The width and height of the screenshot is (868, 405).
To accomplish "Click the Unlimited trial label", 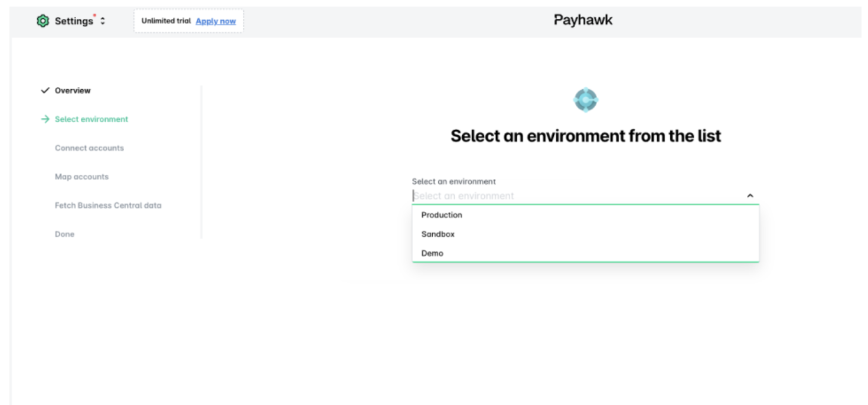I will point(166,21).
